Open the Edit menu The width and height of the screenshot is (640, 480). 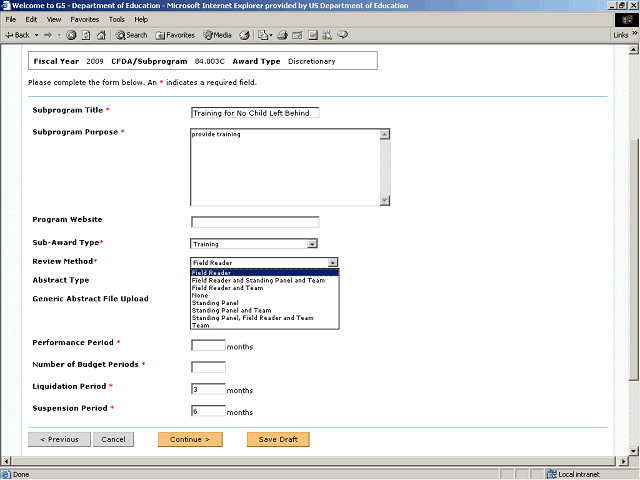click(x=31, y=19)
